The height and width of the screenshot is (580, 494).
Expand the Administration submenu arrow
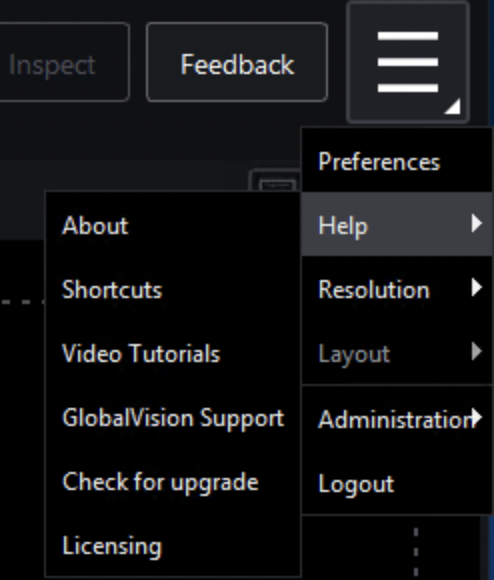click(x=477, y=417)
